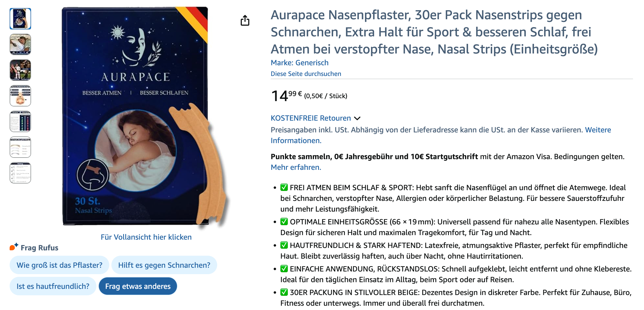Screen dimensions: 644x310
Task: Expand the KOSTENFREIE Retouren chevron
Action: click(357, 118)
